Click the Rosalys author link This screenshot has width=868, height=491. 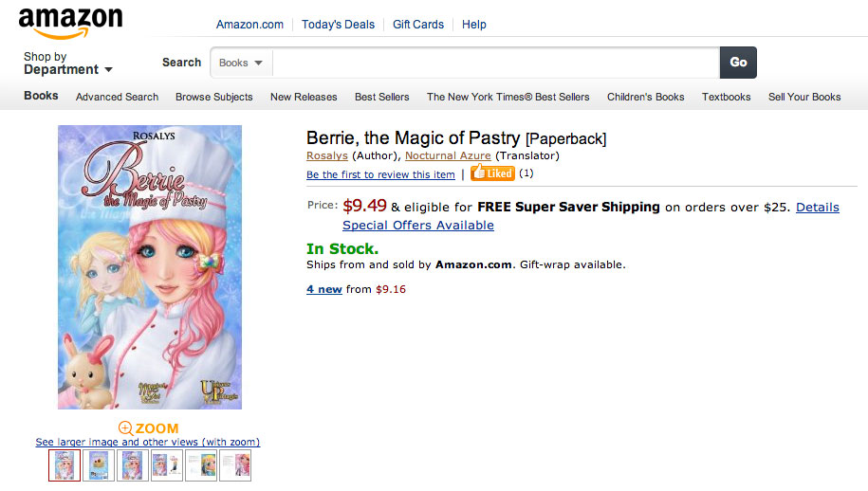pos(327,155)
